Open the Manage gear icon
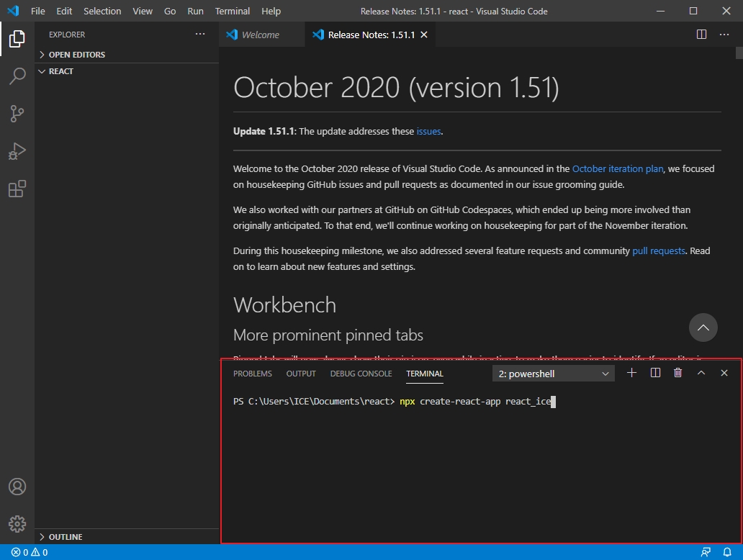743x560 pixels. point(17,524)
